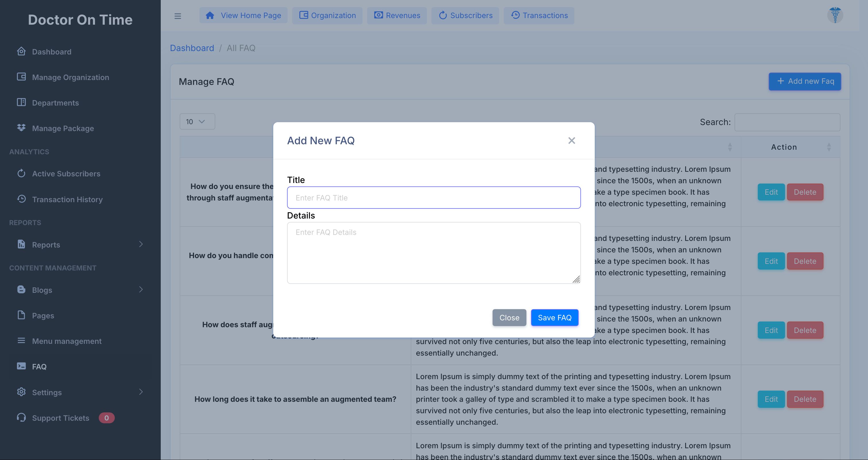Click the sort arrows on details column
Image resolution: width=868 pixels, height=460 pixels.
730,147
